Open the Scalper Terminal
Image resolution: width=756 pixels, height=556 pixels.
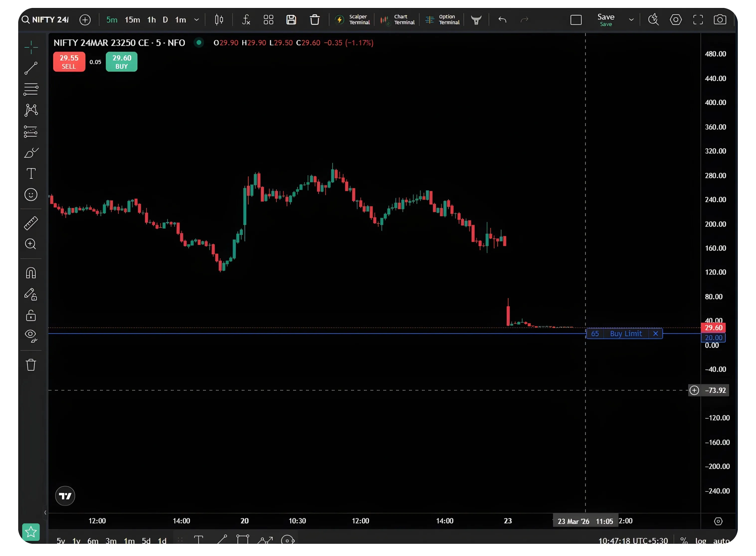coord(352,19)
